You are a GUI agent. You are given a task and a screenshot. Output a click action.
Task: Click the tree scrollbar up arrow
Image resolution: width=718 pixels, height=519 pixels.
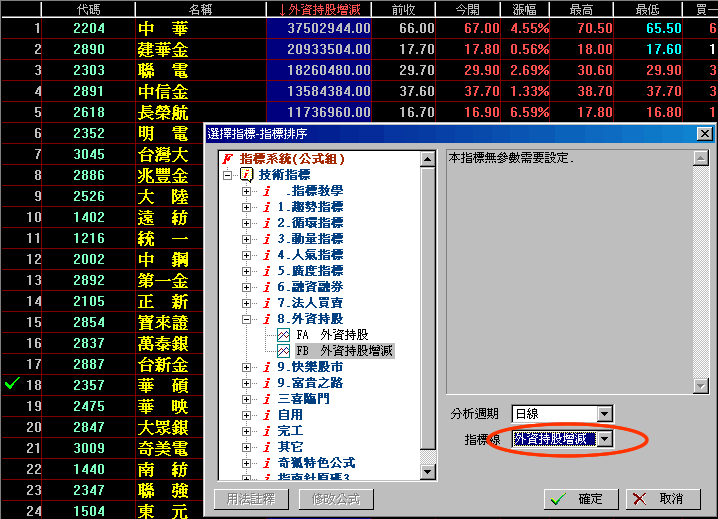point(427,159)
